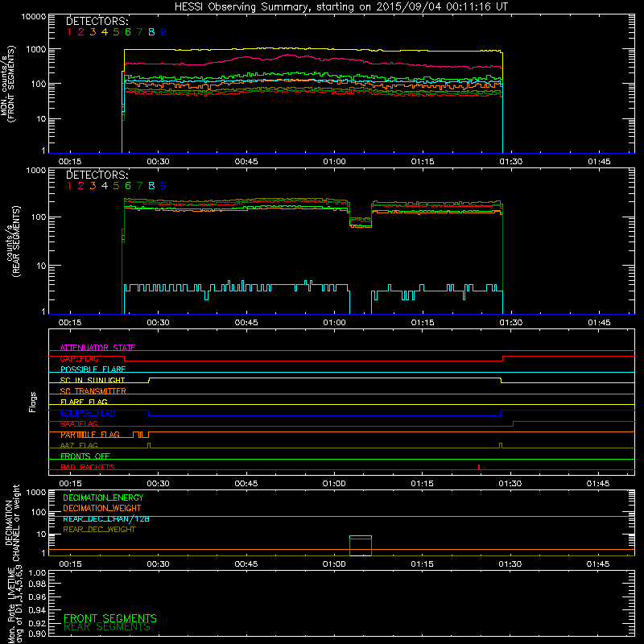Select green detector 6 in rear segments legend
This screenshot has width=644, height=644.
click(x=128, y=186)
